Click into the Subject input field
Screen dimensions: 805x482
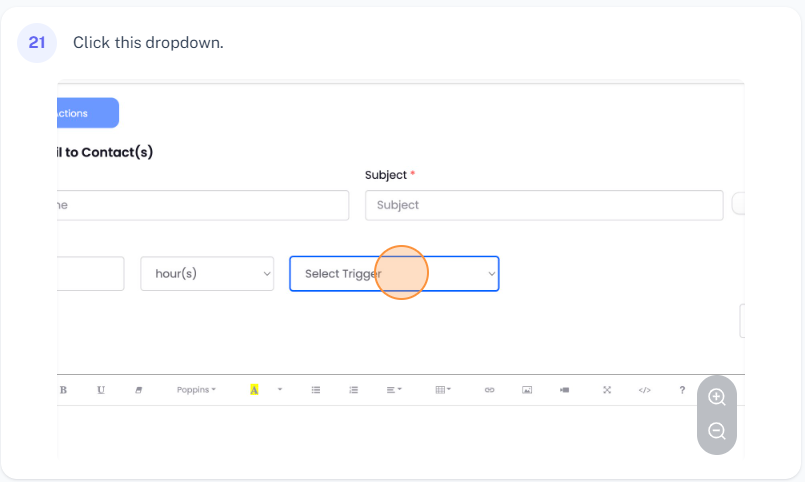click(544, 205)
